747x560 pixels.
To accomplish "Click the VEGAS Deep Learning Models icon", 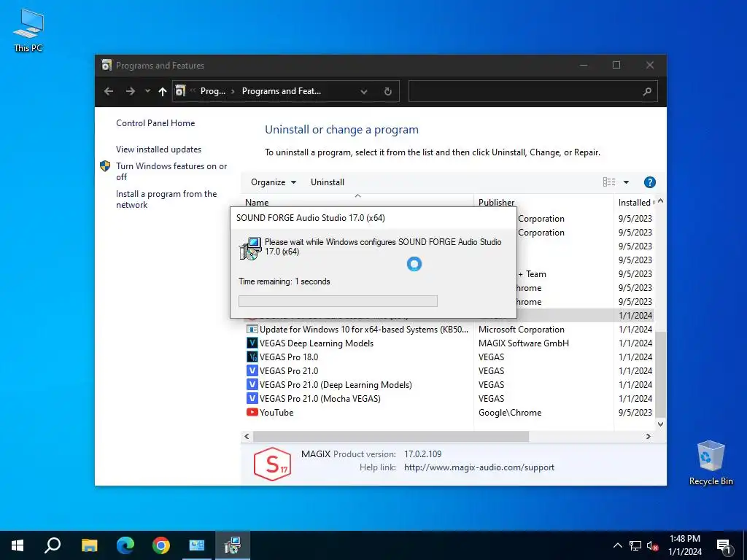I will 252,343.
